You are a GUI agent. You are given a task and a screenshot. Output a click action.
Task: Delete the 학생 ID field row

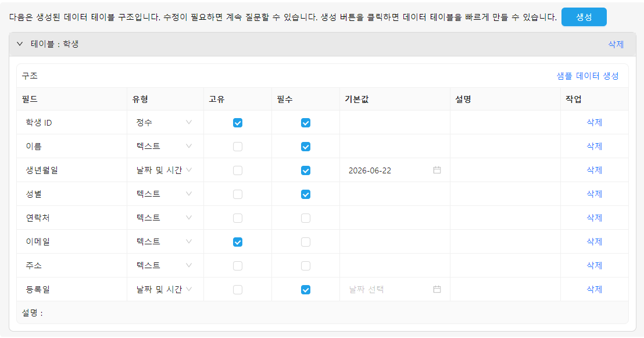click(x=594, y=122)
